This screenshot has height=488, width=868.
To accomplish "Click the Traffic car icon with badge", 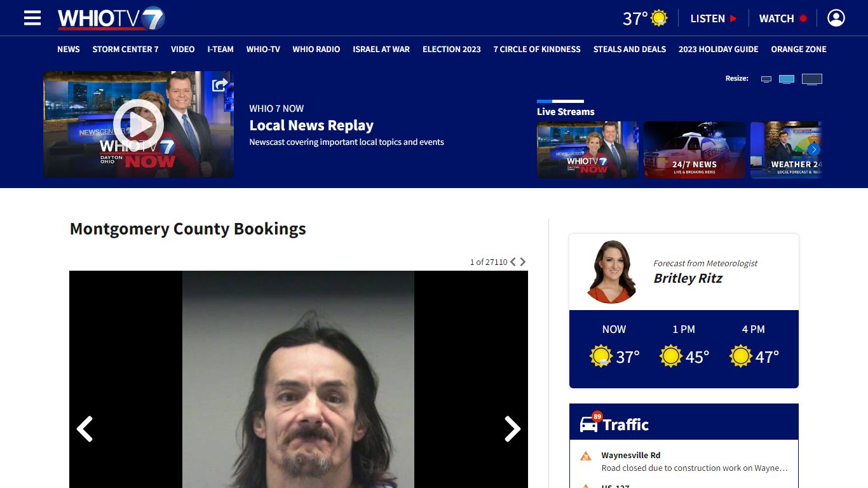I will coord(590,423).
